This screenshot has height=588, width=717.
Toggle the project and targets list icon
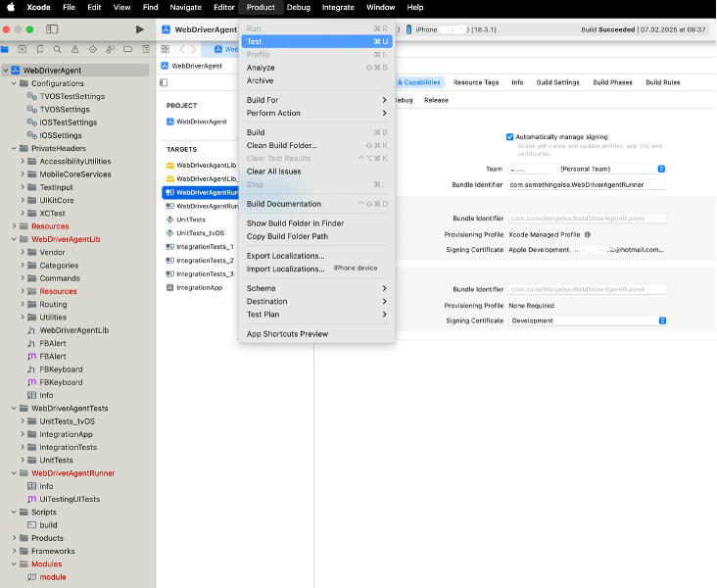[x=164, y=82]
